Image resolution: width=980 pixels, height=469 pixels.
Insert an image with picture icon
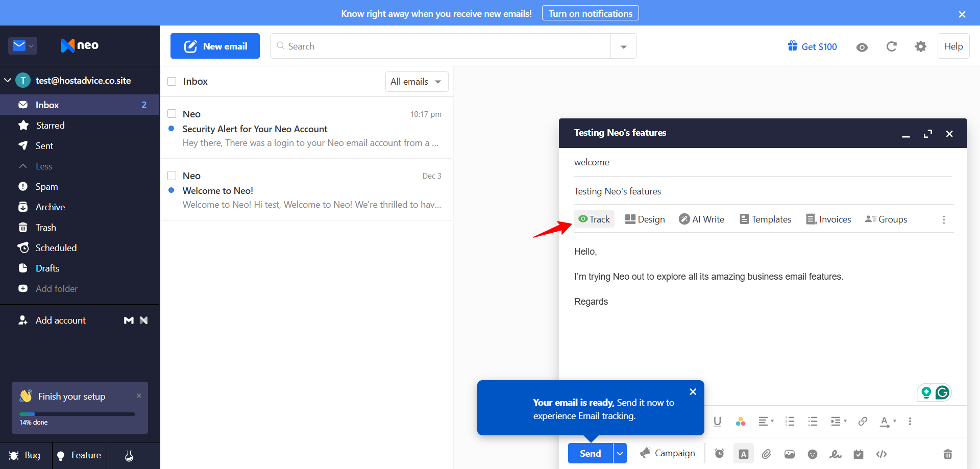tap(790, 454)
